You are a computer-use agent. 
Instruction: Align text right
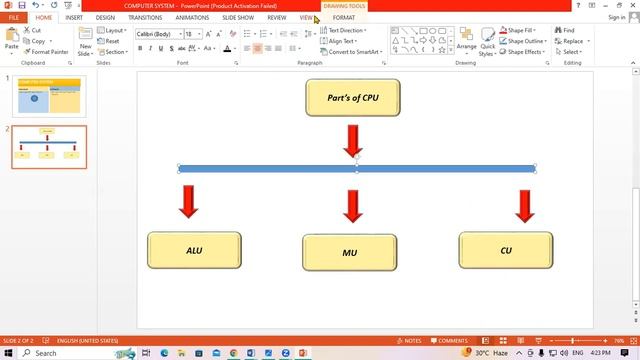pos(268,49)
